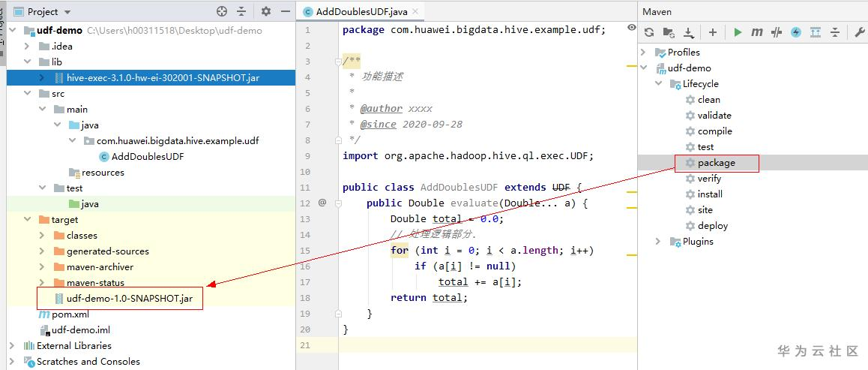The height and width of the screenshot is (370, 868).
Task: Select pom.xml file
Action: click(64, 314)
